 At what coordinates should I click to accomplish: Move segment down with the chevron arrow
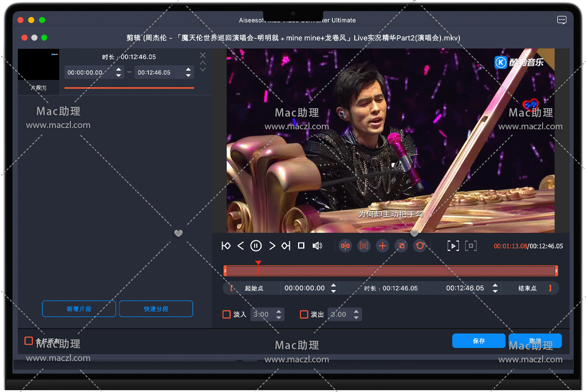(x=203, y=70)
